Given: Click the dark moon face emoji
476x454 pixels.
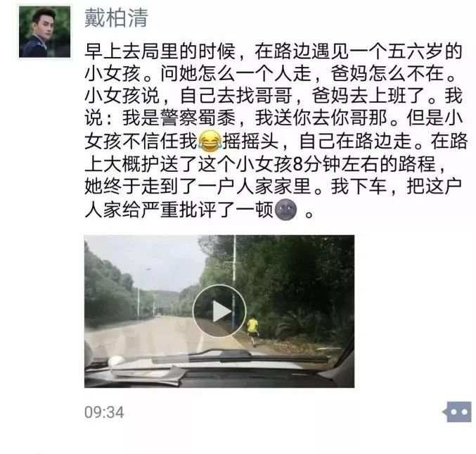Looking at the screenshot, I should pyautogui.click(x=285, y=209).
